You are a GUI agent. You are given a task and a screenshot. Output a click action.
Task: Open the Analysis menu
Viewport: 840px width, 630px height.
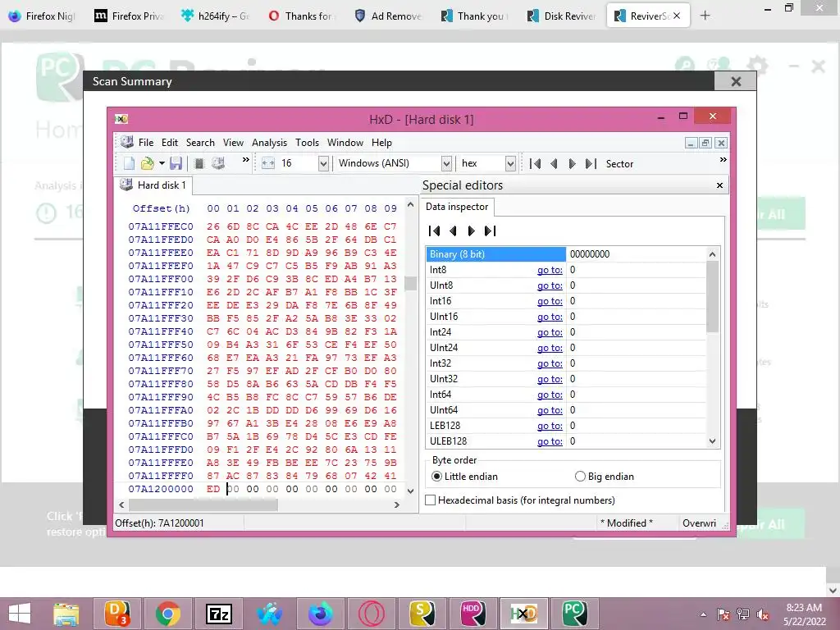coord(269,143)
